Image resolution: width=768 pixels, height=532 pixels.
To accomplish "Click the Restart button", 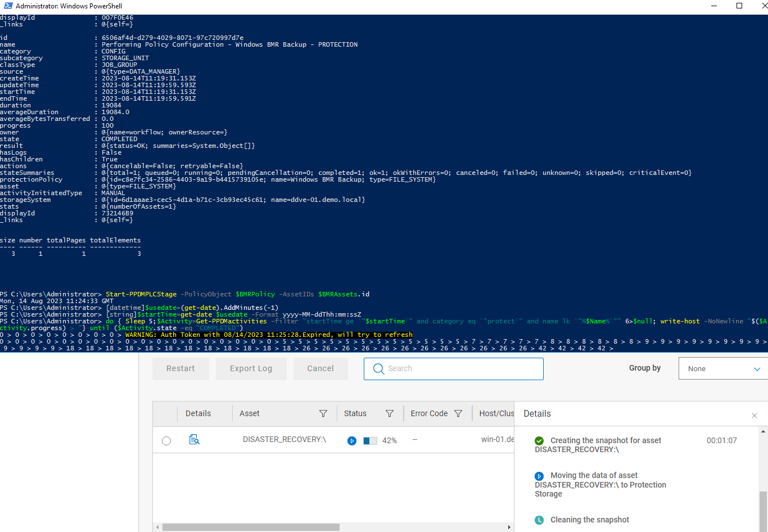I will [x=180, y=369].
